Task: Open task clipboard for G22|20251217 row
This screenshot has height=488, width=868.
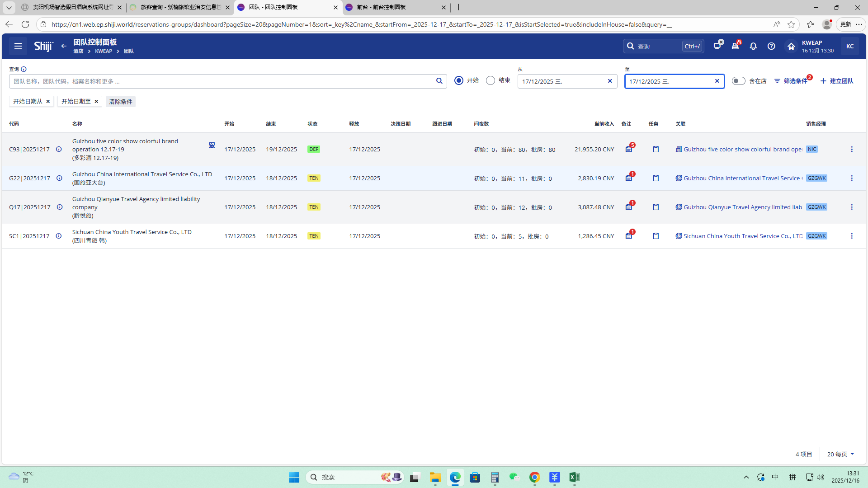Action: (656, 178)
